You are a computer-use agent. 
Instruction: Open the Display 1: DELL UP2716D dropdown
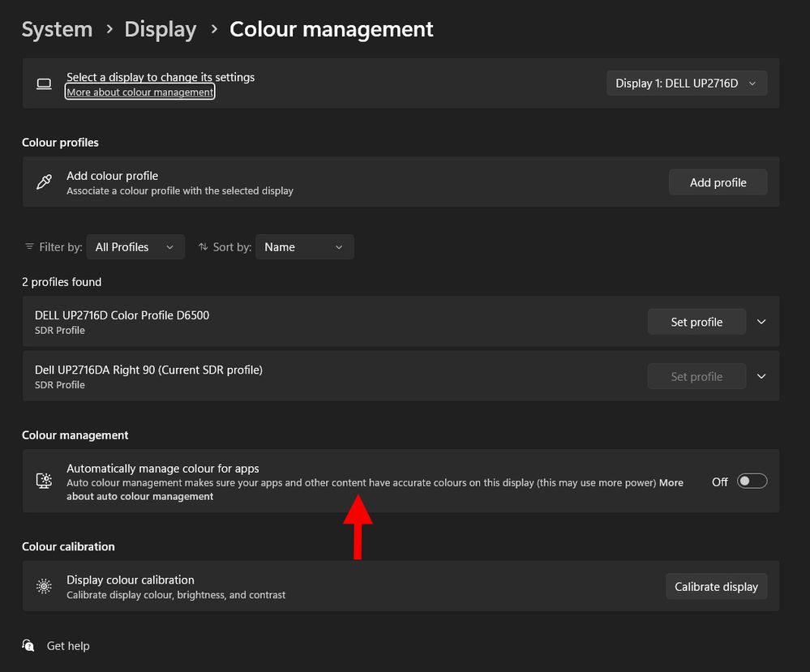[686, 83]
